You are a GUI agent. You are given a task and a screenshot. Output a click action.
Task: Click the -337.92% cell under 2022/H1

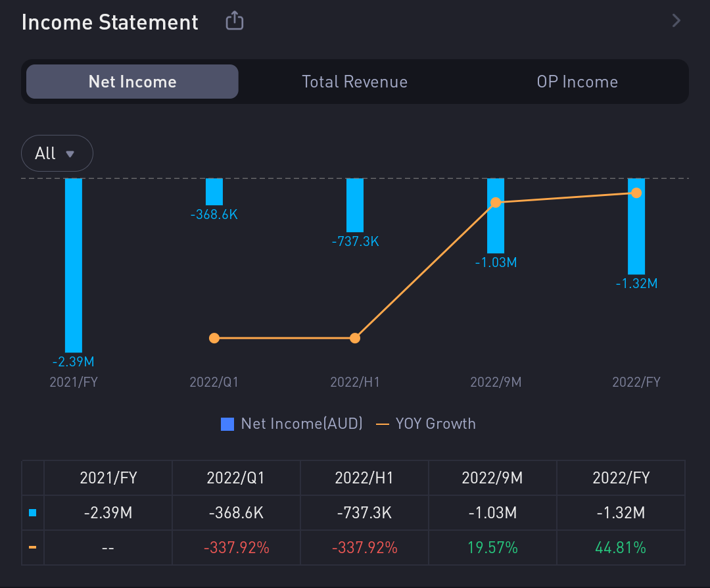tap(364, 548)
